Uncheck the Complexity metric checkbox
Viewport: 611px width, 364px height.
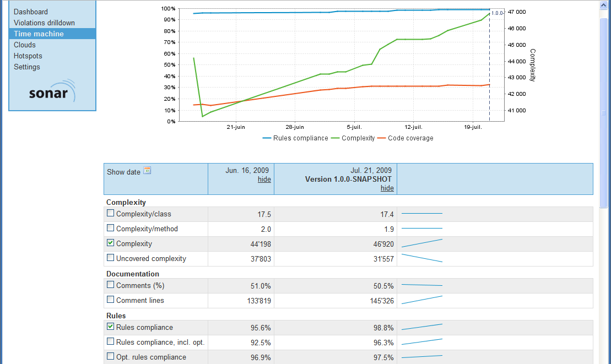[x=111, y=243]
